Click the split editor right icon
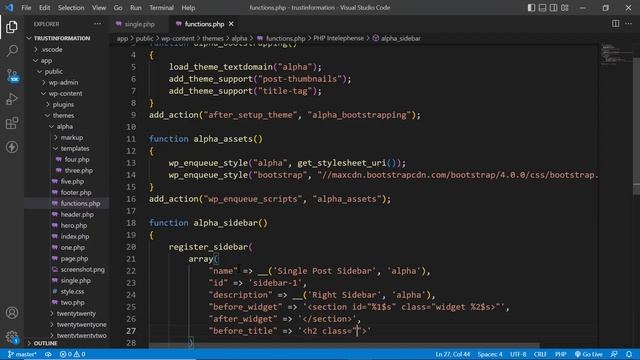640x360 pixels. click(x=616, y=24)
